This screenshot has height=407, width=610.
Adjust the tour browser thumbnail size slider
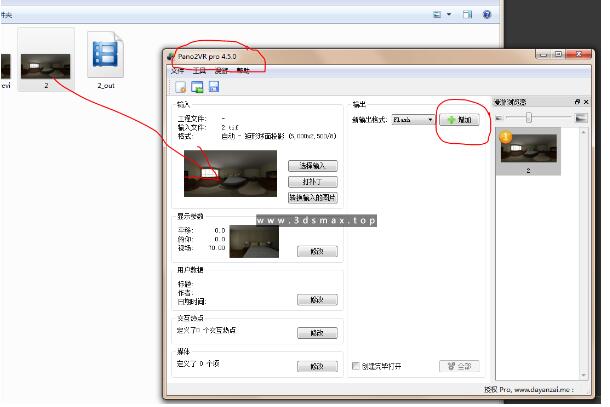pyautogui.click(x=528, y=118)
